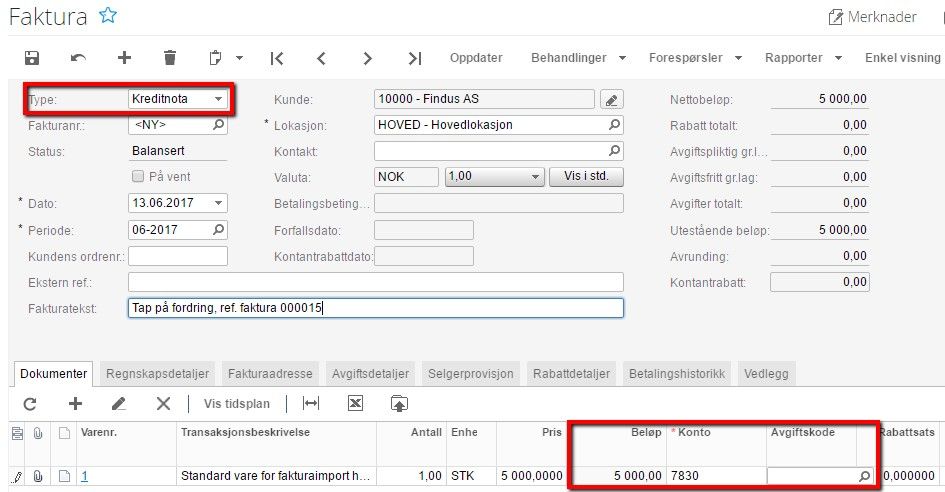Screen dimensions: 945x492
Task: Toggle the På vent checkbox
Action: coord(138,176)
